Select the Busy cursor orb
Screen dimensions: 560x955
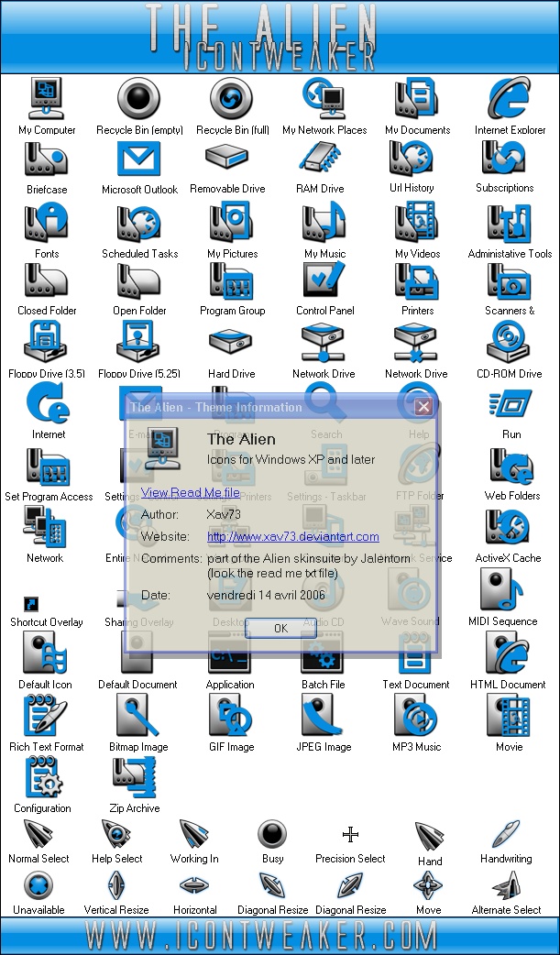click(272, 834)
